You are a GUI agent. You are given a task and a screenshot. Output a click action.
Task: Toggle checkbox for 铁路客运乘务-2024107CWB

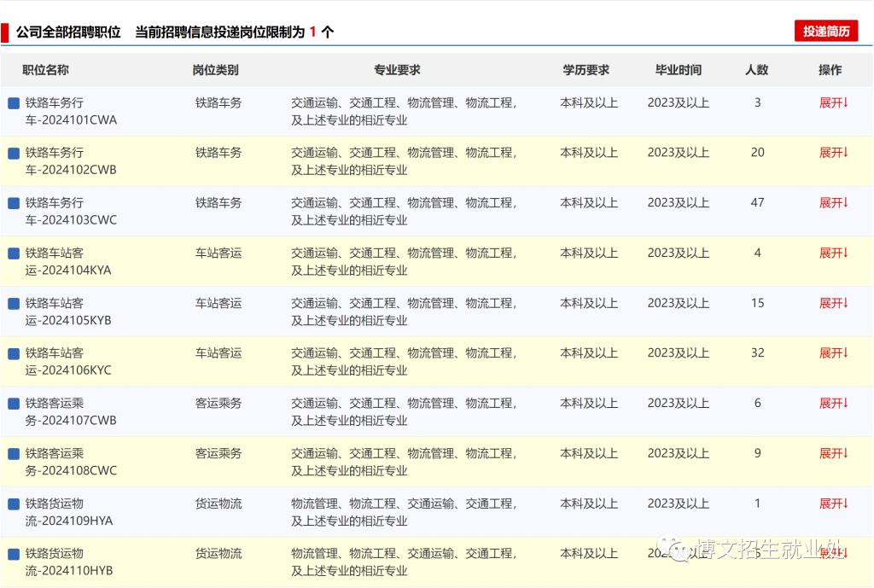pyautogui.click(x=14, y=404)
